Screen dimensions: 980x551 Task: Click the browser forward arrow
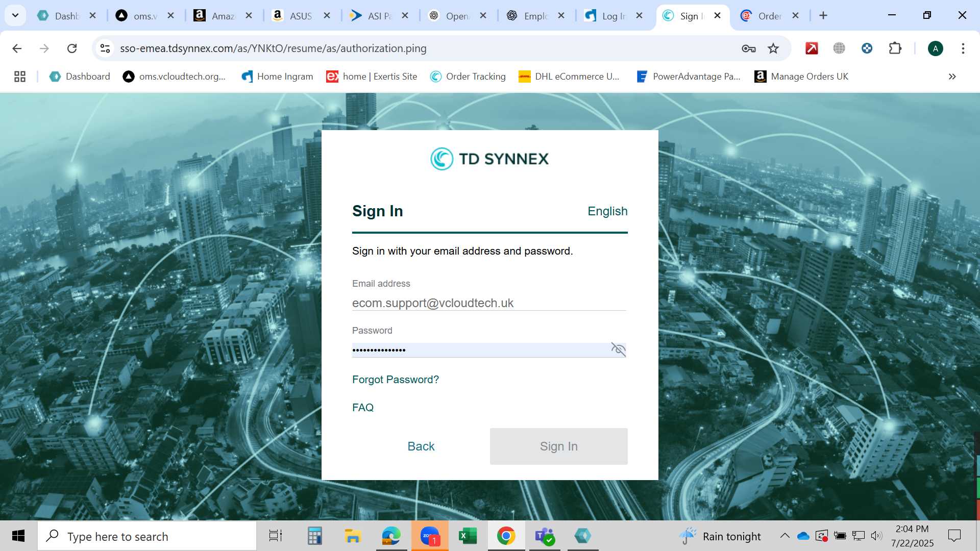(x=44, y=48)
